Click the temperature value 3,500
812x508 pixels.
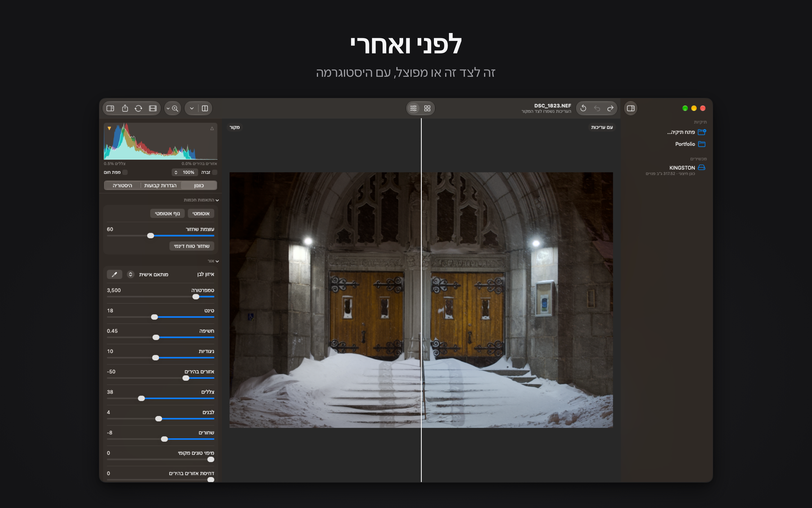[114, 290]
